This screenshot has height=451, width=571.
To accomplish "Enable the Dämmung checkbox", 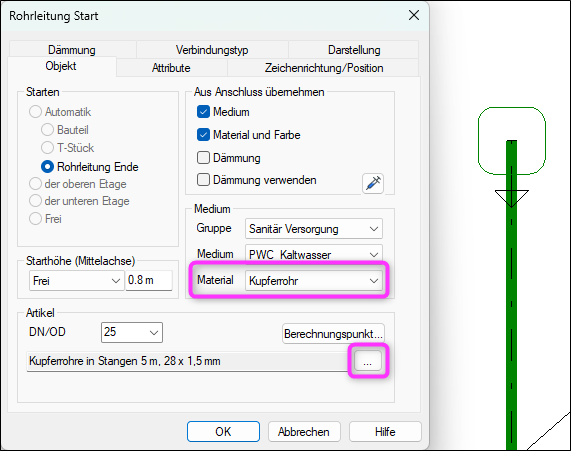I will pos(203,158).
